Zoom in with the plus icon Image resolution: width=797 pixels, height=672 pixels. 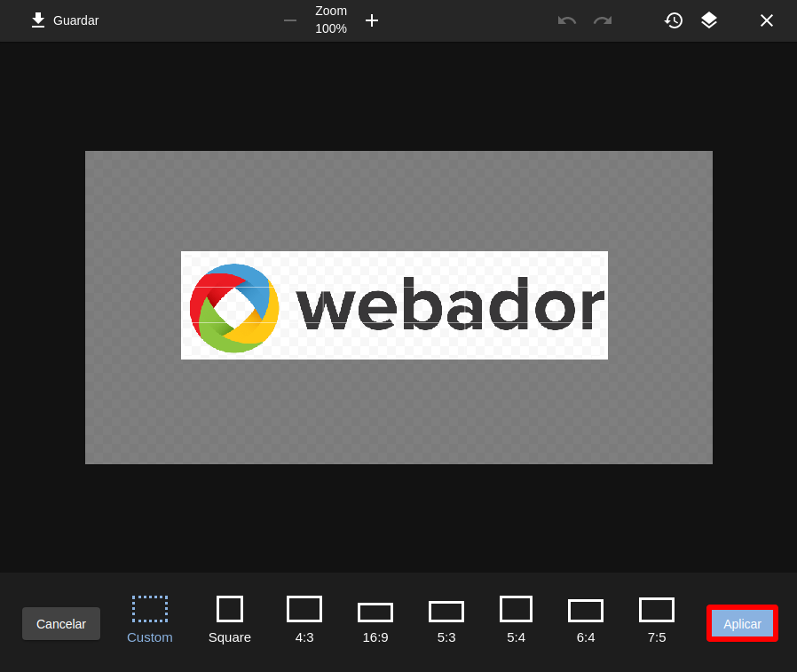coord(372,20)
